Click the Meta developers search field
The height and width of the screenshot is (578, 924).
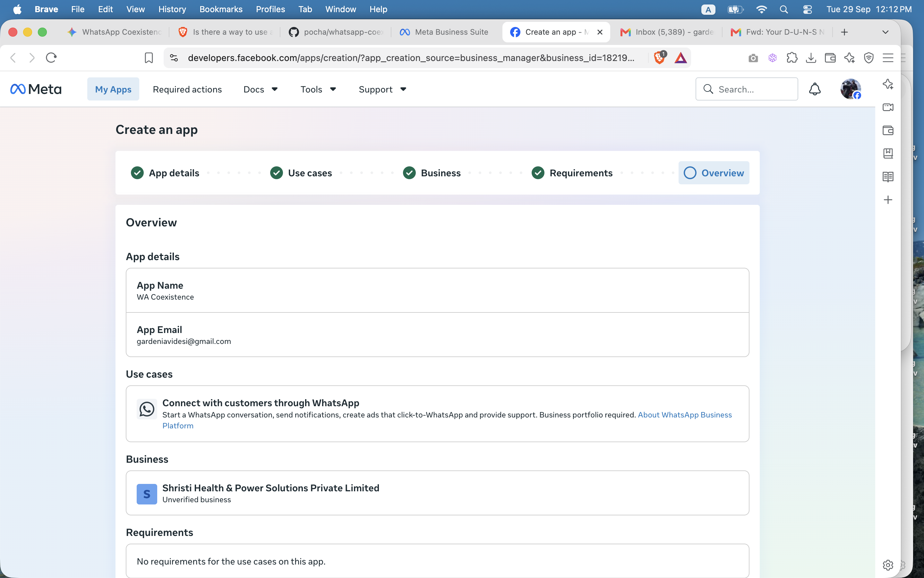(x=747, y=89)
